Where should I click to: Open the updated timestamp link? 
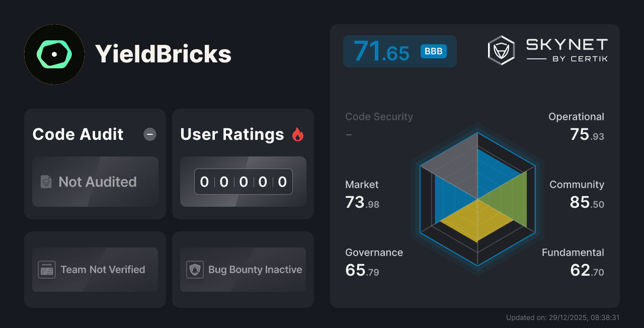coord(563,317)
